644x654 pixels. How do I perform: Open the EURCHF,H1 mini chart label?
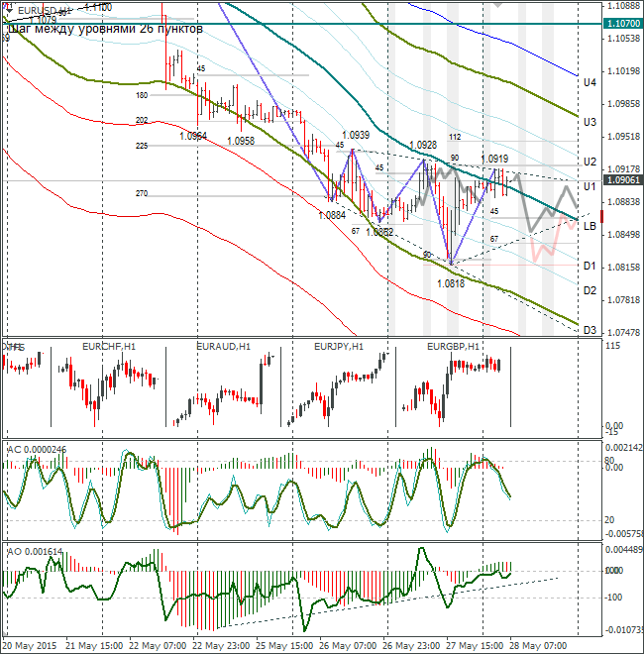pyautogui.click(x=109, y=346)
